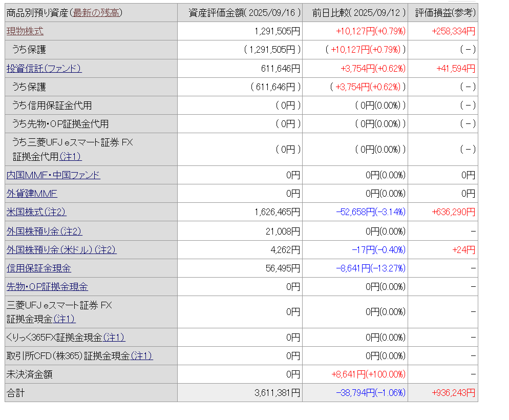Click the total asset value 3,611,381円
The height and width of the screenshot is (420, 509).
pos(277,393)
